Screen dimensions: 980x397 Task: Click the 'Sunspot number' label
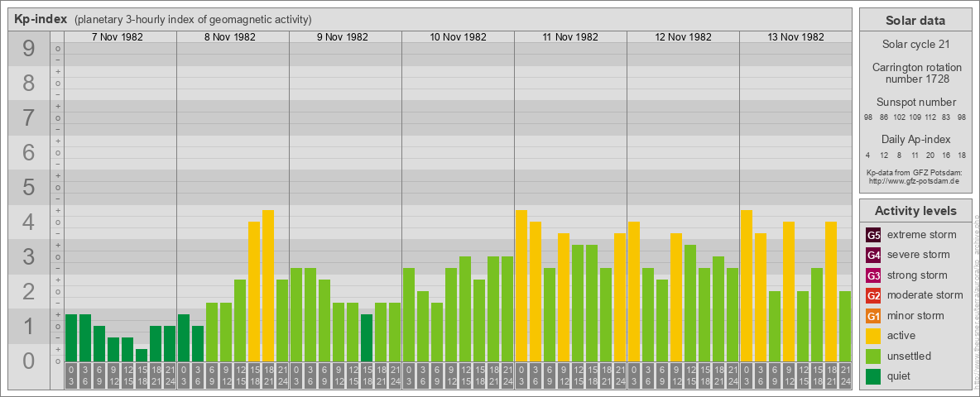point(915,103)
